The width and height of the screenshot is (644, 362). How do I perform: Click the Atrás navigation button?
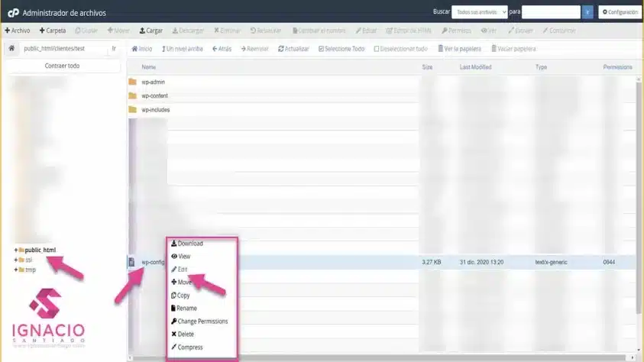point(222,49)
